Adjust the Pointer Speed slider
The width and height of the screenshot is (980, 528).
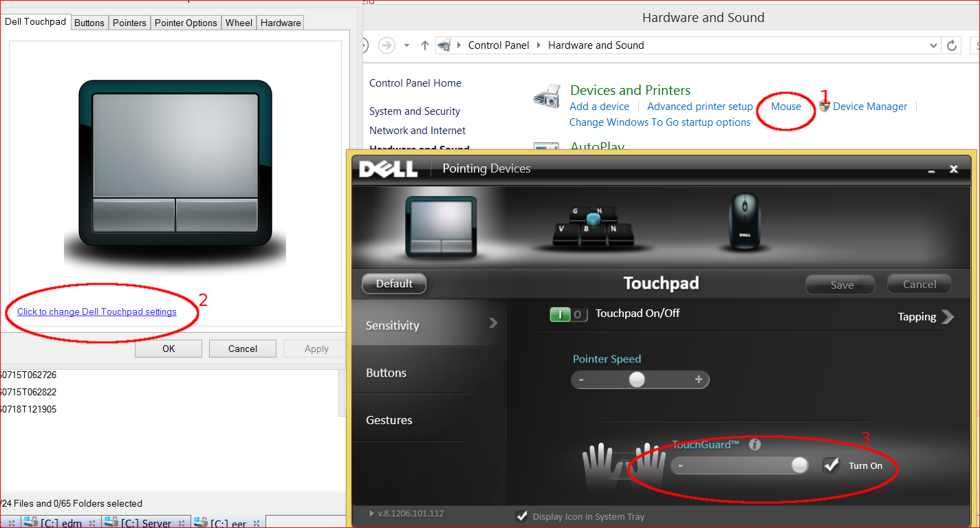pyautogui.click(x=636, y=379)
